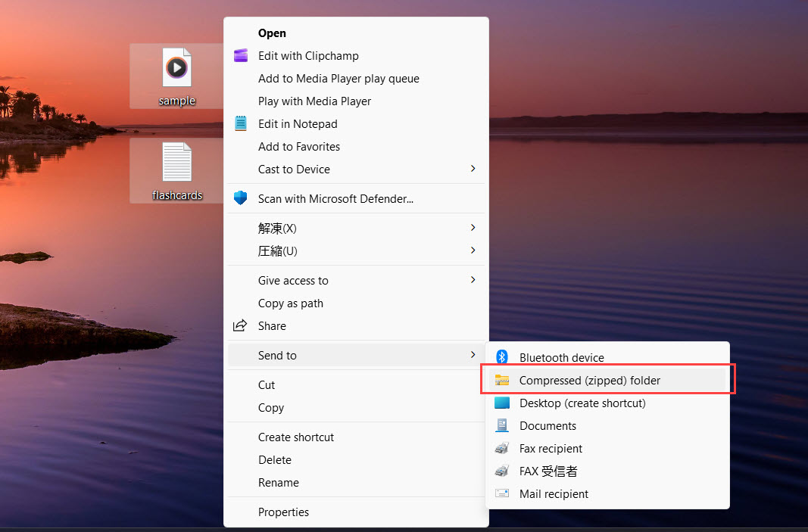The height and width of the screenshot is (532, 808).
Task: Click the FAX 受信者 icon
Action: point(501,471)
